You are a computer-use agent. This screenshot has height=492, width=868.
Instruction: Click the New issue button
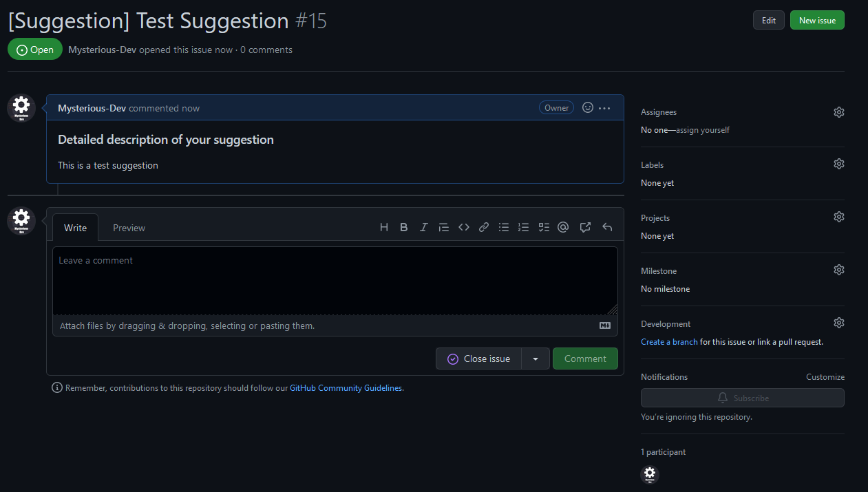[x=817, y=20]
